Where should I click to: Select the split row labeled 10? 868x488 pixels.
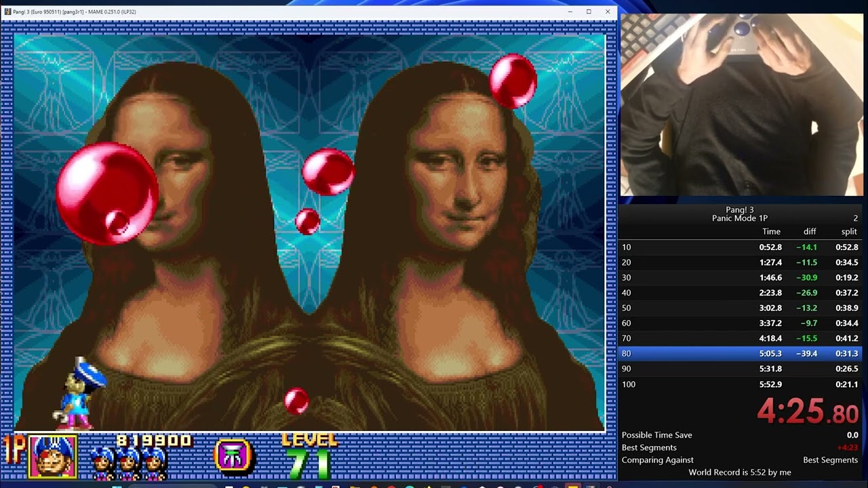click(x=740, y=247)
